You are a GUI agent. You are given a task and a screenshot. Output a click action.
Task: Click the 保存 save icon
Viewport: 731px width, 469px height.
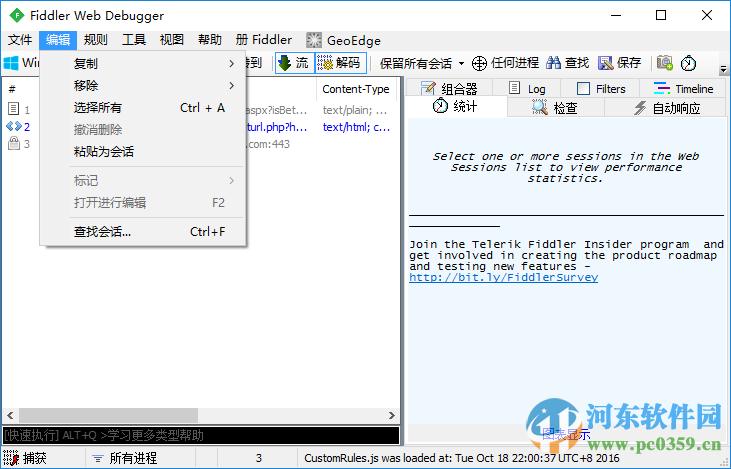coord(605,63)
